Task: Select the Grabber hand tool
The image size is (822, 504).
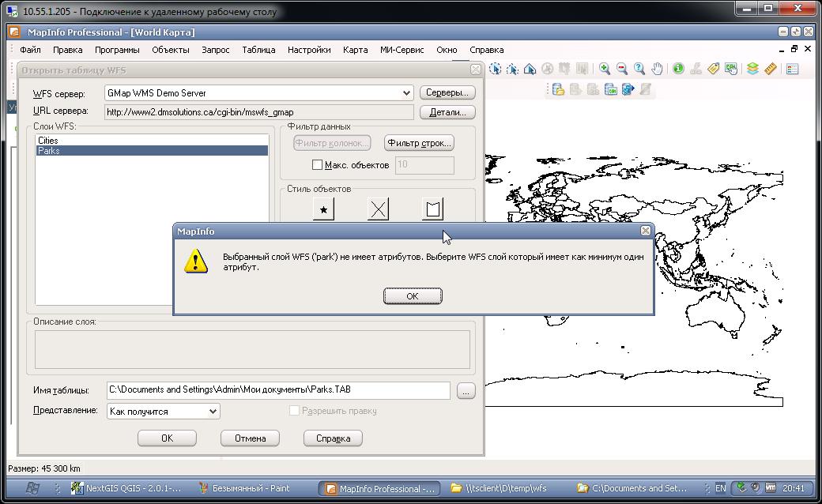Action: (x=657, y=69)
